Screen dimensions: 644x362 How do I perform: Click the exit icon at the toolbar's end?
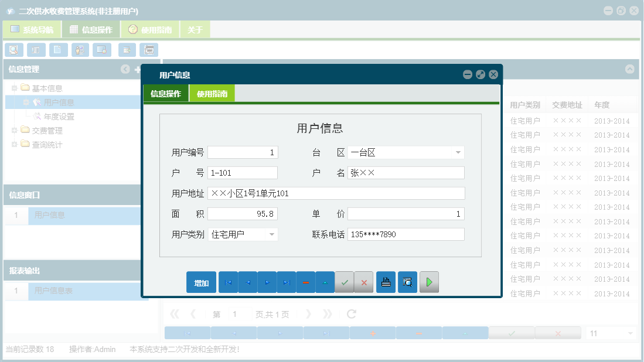coord(149,50)
